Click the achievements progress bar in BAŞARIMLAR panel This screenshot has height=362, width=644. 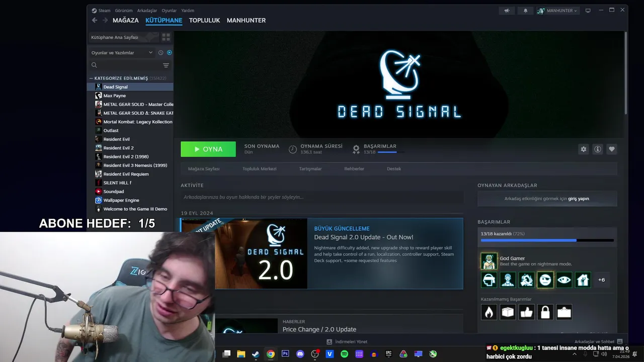pyautogui.click(x=547, y=240)
